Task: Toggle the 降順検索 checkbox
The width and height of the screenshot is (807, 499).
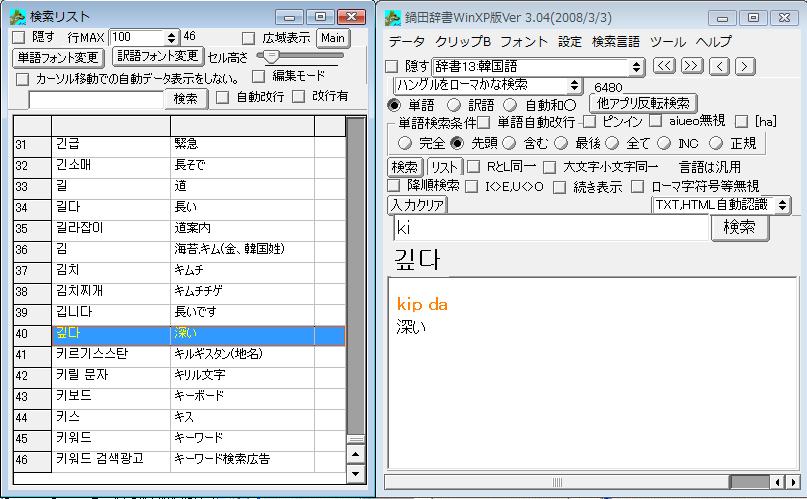Action: [x=394, y=186]
